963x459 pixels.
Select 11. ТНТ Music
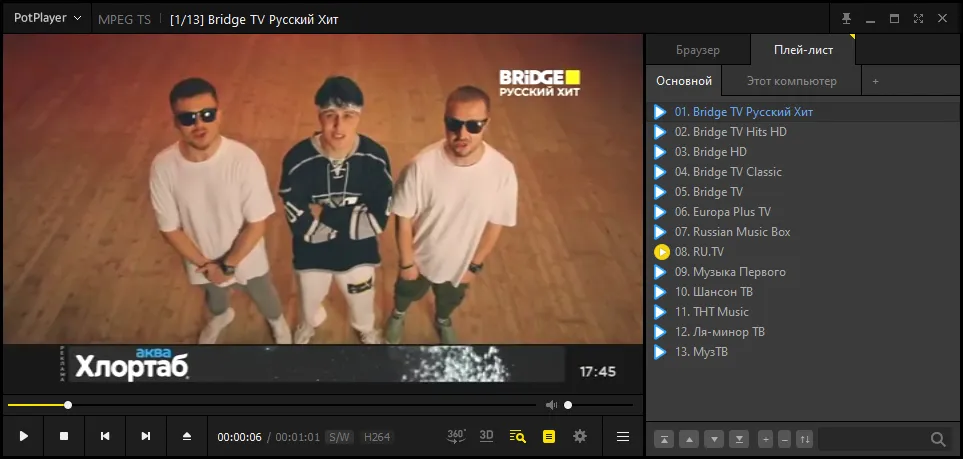804,312
